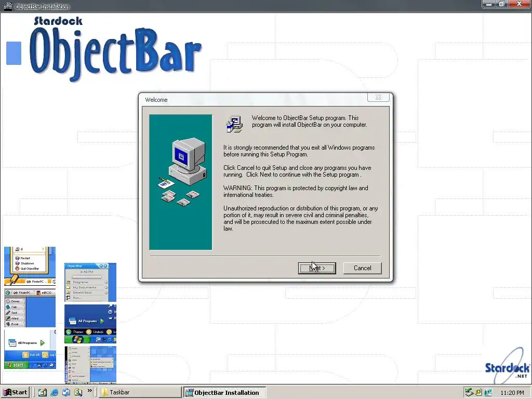
Task: Restore the ObjectBar Installation window
Action: [502, 4]
